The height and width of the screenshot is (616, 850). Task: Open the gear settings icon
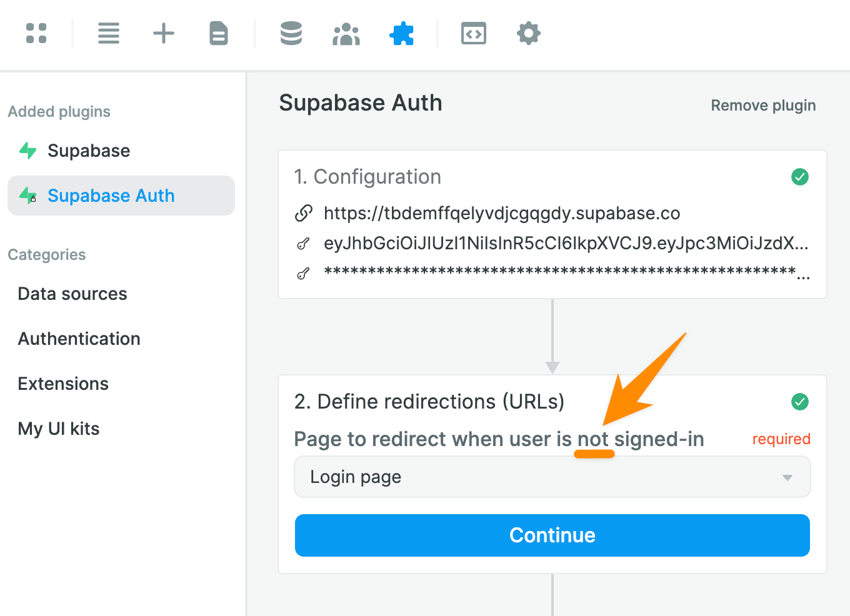pyautogui.click(x=529, y=33)
